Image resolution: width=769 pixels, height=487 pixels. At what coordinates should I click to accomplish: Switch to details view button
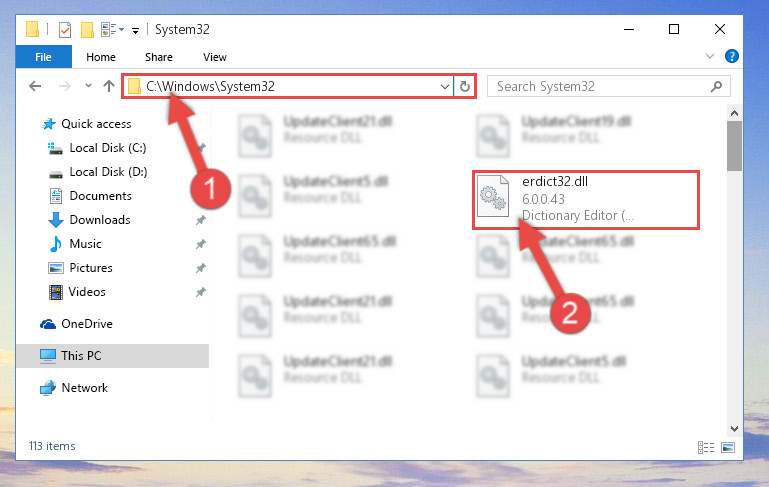[x=706, y=447]
